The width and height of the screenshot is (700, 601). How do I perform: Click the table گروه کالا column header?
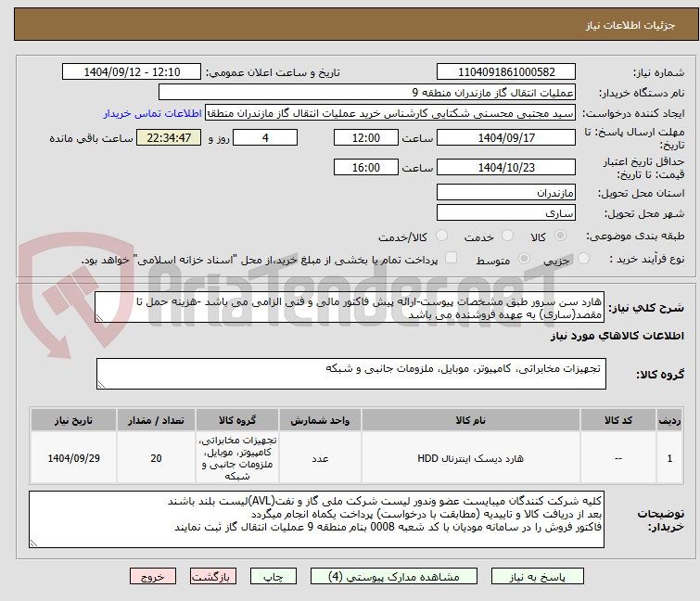click(237, 420)
